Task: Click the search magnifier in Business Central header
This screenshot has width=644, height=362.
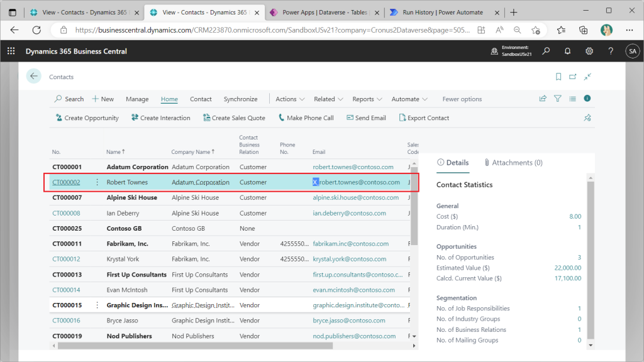Action: tap(546, 52)
